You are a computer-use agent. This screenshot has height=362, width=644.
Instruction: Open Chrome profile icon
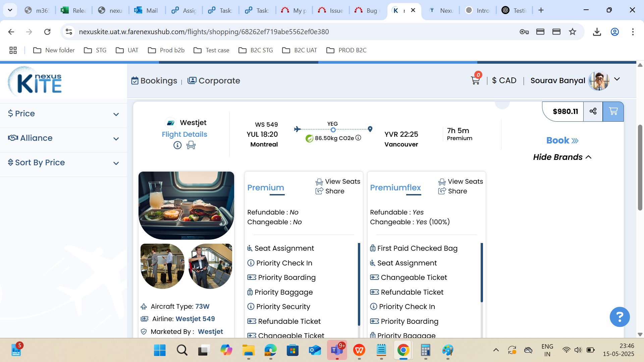click(614, 32)
